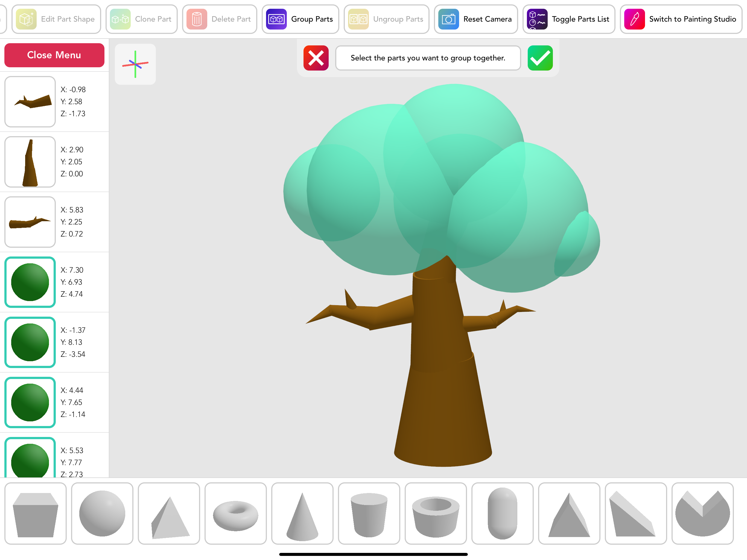Screen dimensions: 747x560
Task: Click the Delete Part trash icon
Action: coord(197,19)
